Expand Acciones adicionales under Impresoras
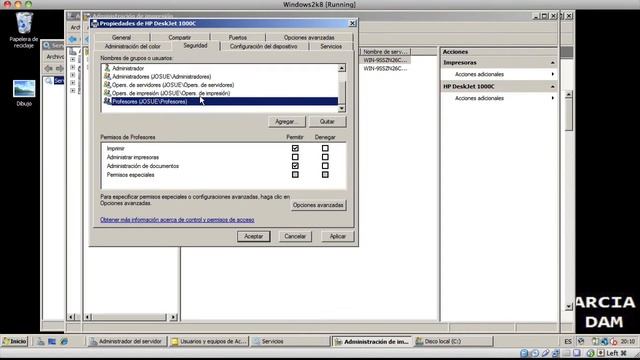The height and width of the screenshot is (360, 640). [553, 74]
